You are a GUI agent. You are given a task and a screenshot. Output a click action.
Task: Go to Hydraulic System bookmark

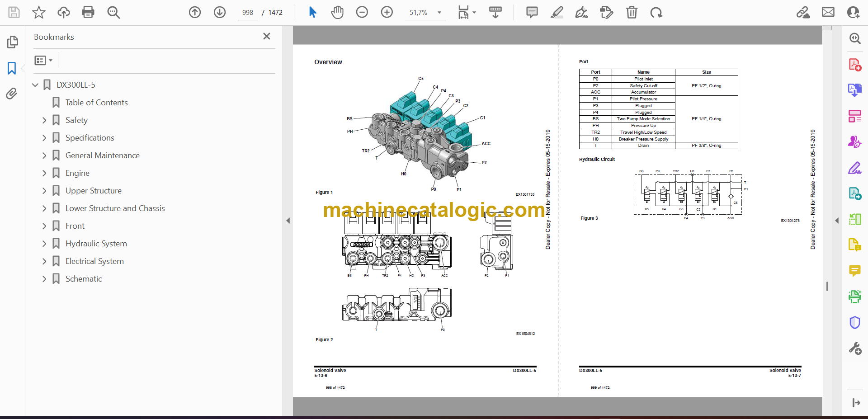coord(96,244)
